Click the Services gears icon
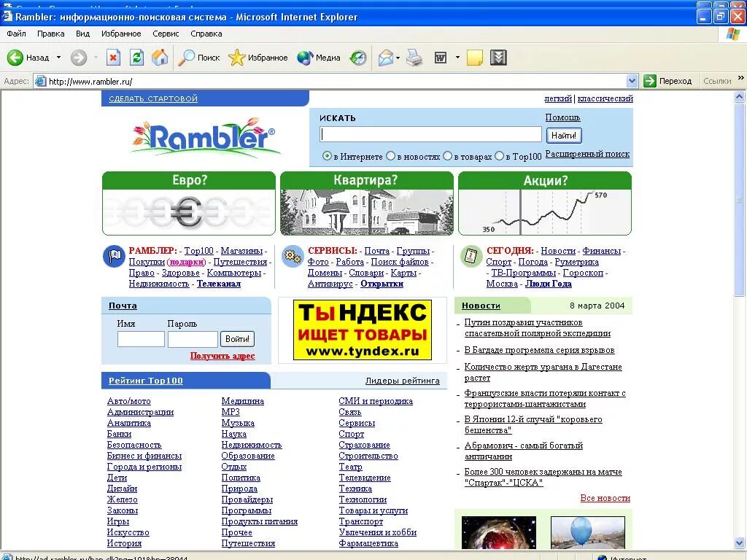Image resolution: width=747 pixels, height=560 pixels. point(293,256)
